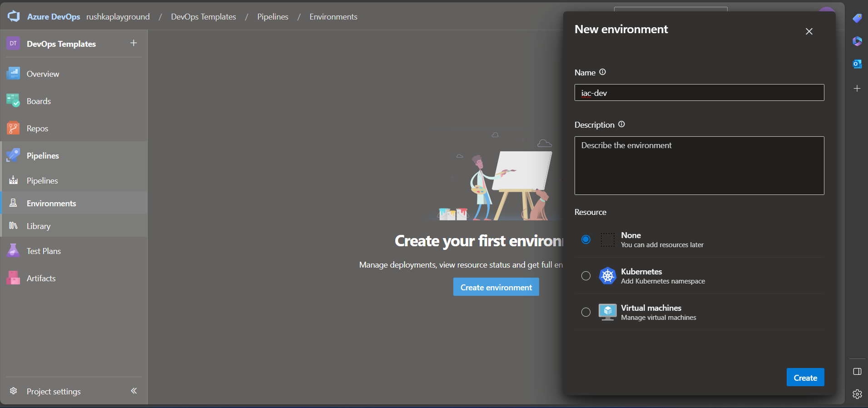Image resolution: width=868 pixels, height=408 pixels.
Task: Go to Boards in the sidebar
Action: tap(39, 101)
